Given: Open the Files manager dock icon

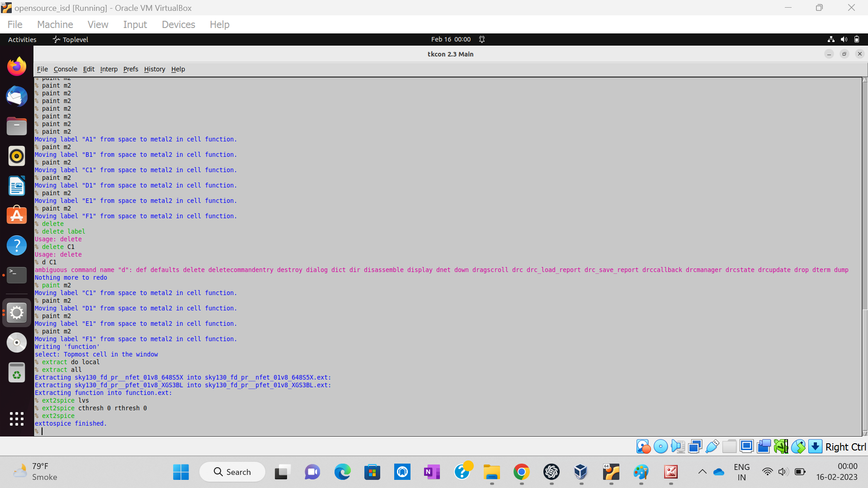Looking at the screenshot, I should point(17,127).
